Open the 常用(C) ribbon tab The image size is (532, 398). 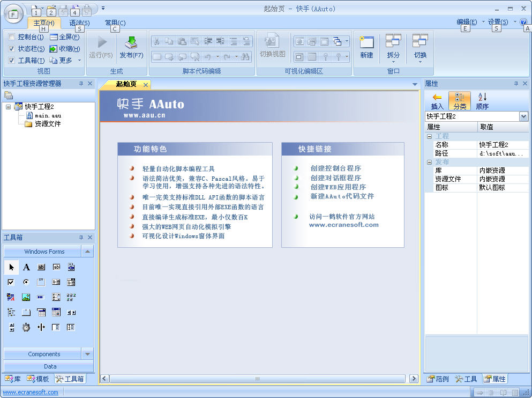tap(115, 23)
